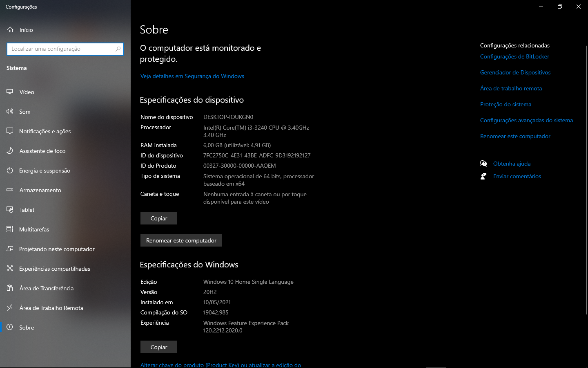Viewport: 588px width, 368px height.
Task: Open Área de Trabalho Remota settings
Action: pyautogui.click(x=65, y=308)
